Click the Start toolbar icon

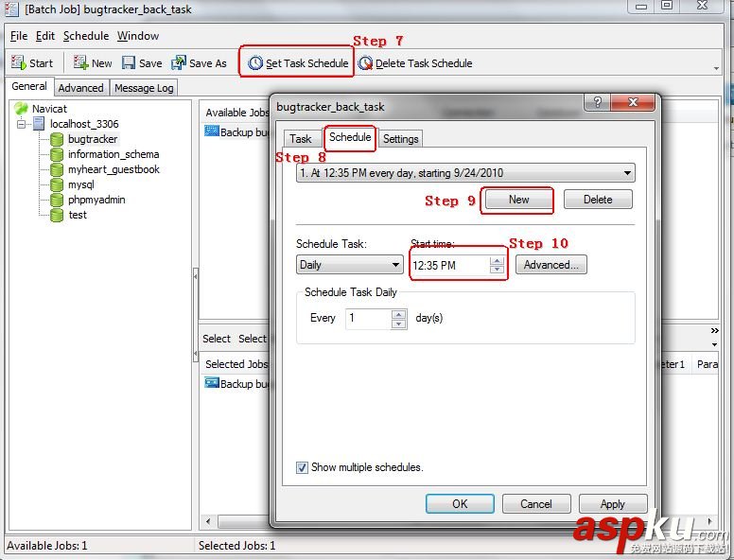click(19, 62)
